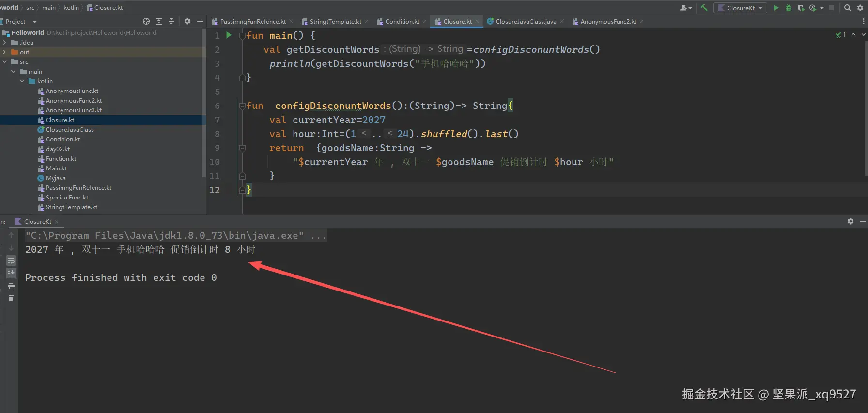Open ClosureJavaClass in Project tree
868x413 pixels.
(x=70, y=130)
